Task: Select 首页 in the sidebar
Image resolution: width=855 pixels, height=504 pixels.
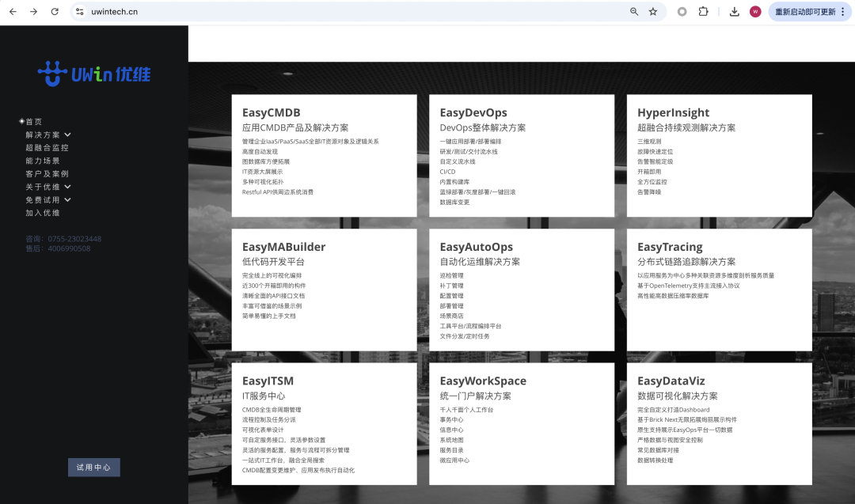Action: tap(34, 122)
